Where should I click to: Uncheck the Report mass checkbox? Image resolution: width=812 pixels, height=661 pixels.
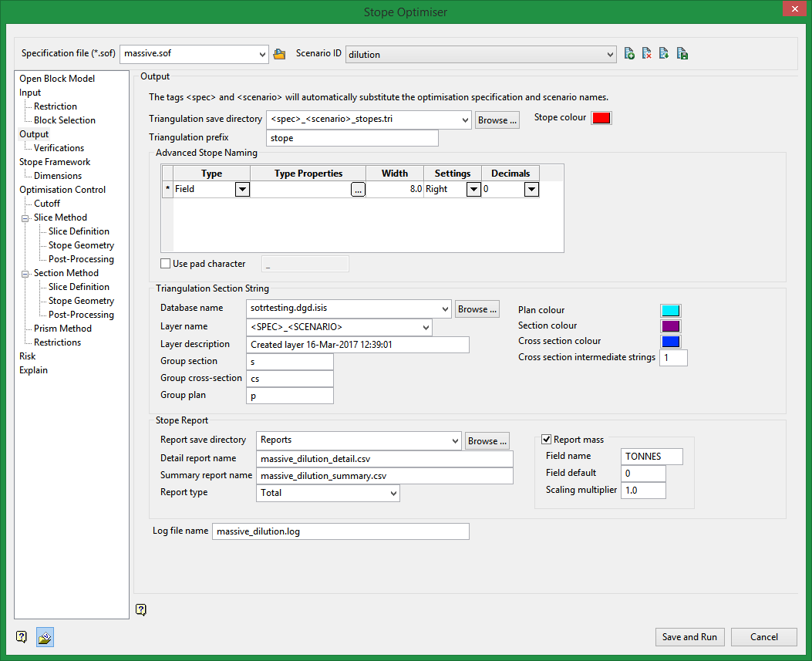pyautogui.click(x=546, y=440)
